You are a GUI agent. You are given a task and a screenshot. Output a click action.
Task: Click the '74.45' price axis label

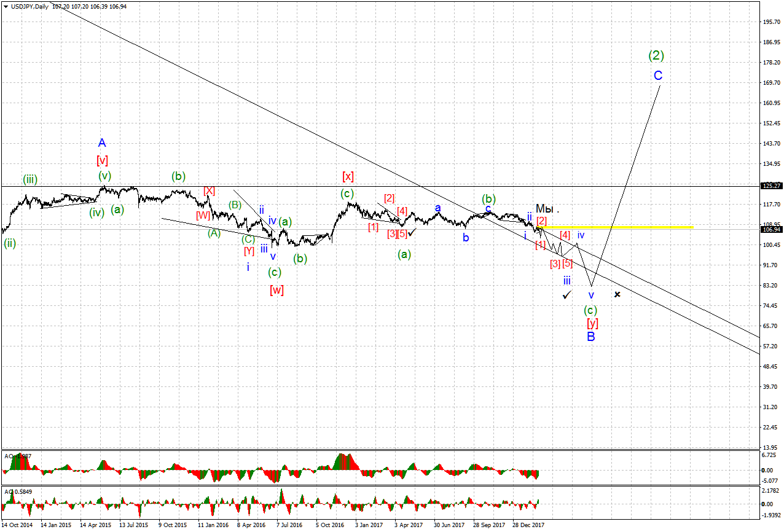[770, 305]
